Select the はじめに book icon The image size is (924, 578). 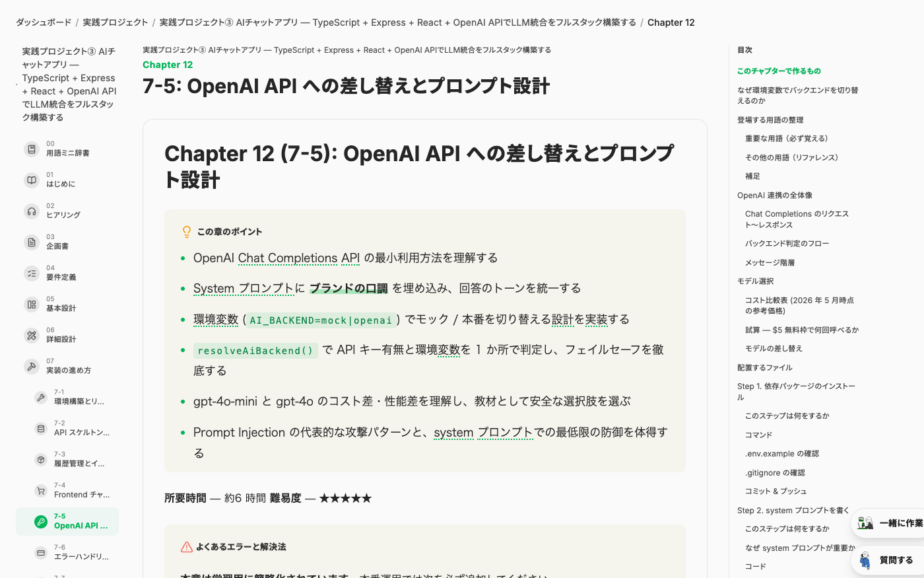point(32,180)
